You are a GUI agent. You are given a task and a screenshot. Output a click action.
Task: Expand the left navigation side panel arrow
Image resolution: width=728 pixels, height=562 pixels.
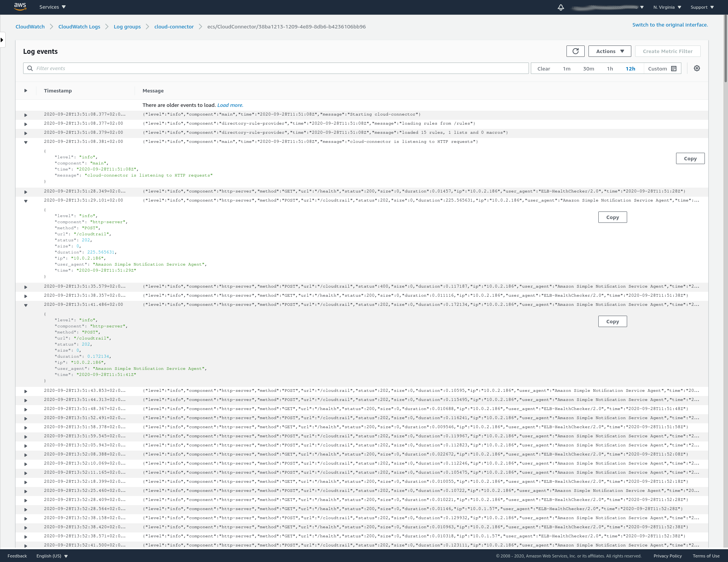[x=2, y=40]
